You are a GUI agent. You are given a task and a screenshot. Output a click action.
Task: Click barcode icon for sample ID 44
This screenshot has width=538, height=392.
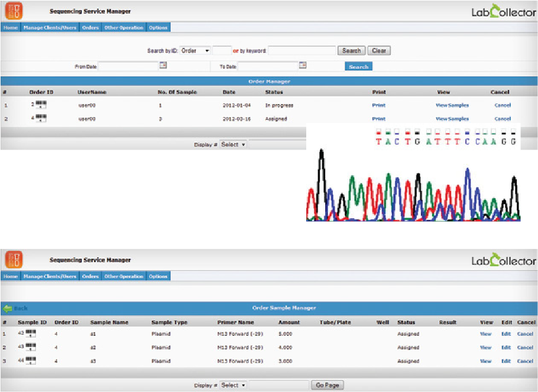(31, 361)
